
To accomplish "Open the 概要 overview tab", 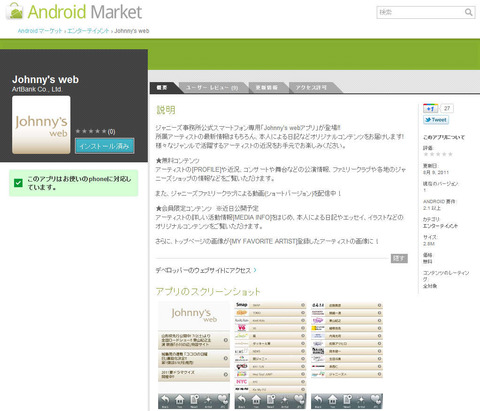I will (x=163, y=88).
